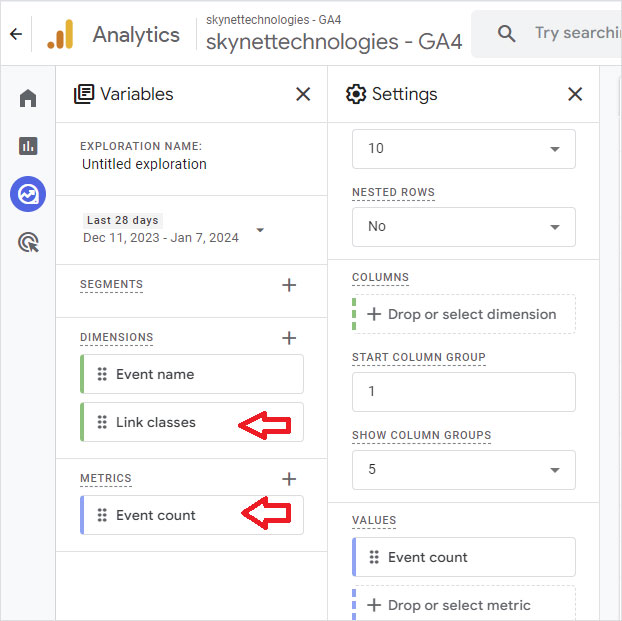Click the COLUMNS label
This screenshot has height=621, width=622.
tap(380, 277)
